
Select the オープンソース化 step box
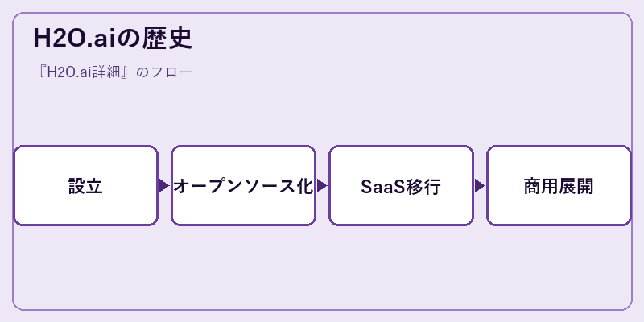(x=244, y=186)
